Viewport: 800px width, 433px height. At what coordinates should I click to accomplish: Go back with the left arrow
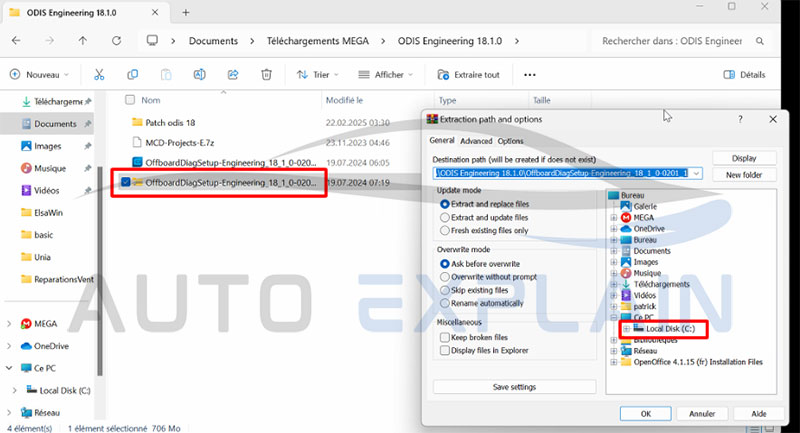(16, 41)
